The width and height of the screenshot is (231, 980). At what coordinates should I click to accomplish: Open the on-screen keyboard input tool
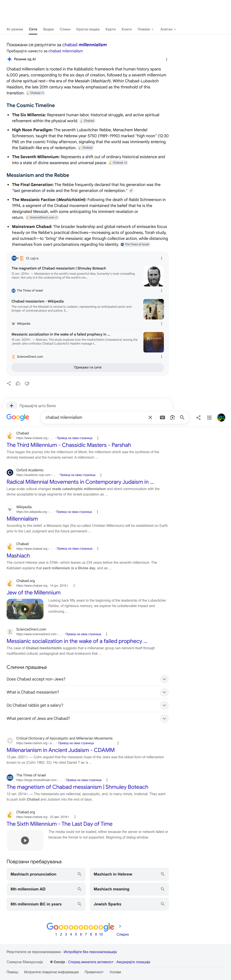click(x=162, y=417)
